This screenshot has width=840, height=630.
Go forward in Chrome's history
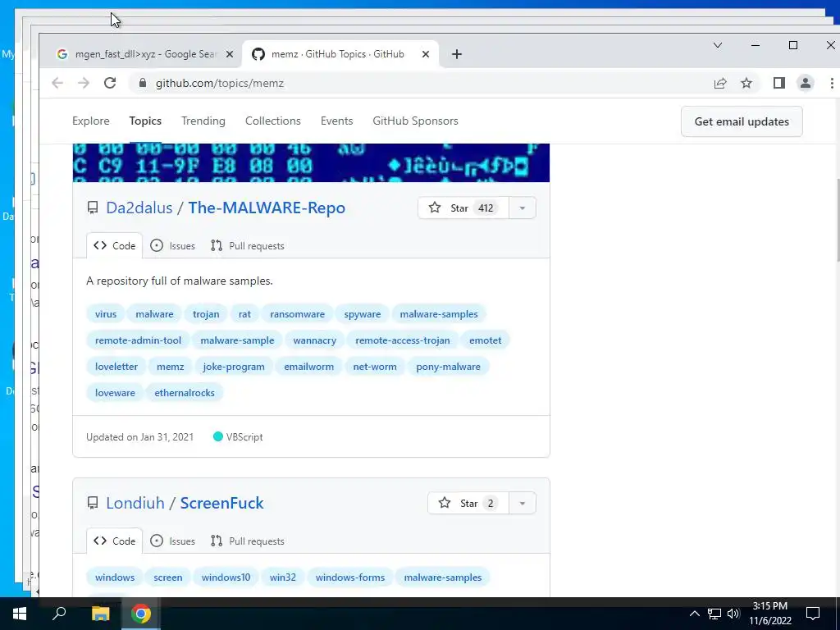pos(84,83)
